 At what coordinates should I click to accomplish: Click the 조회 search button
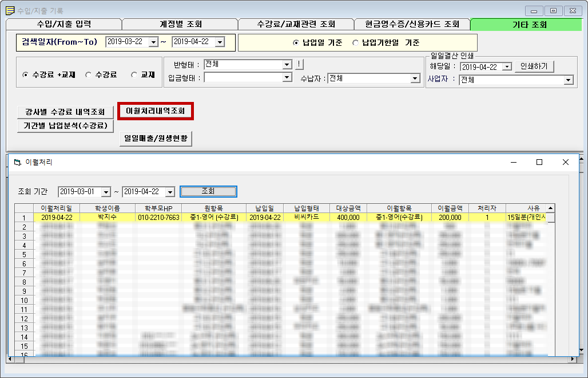tap(208, 191)
